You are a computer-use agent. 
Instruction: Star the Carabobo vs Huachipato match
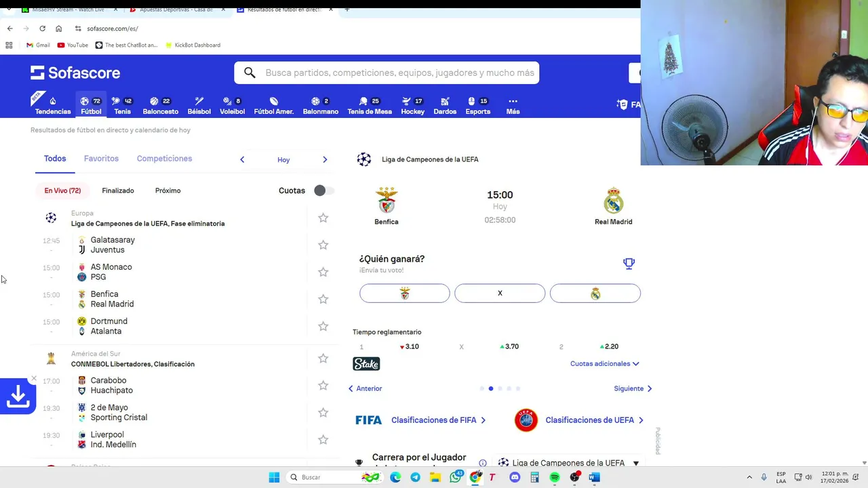tap(323, 385)
